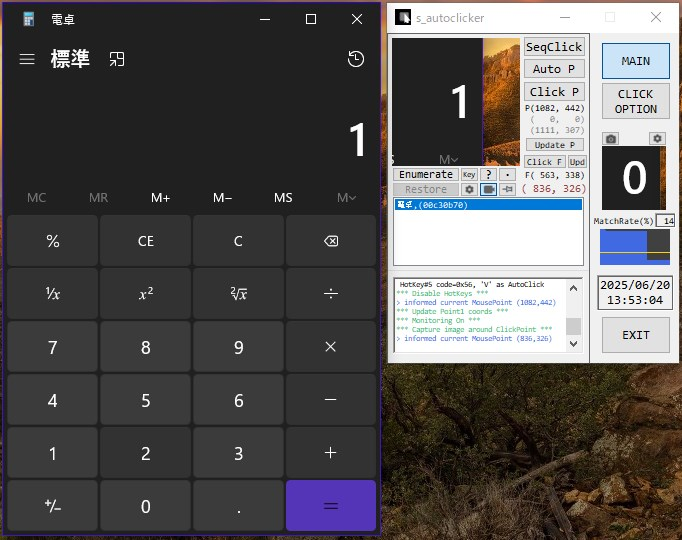Click the small dot button beside help

508,174
